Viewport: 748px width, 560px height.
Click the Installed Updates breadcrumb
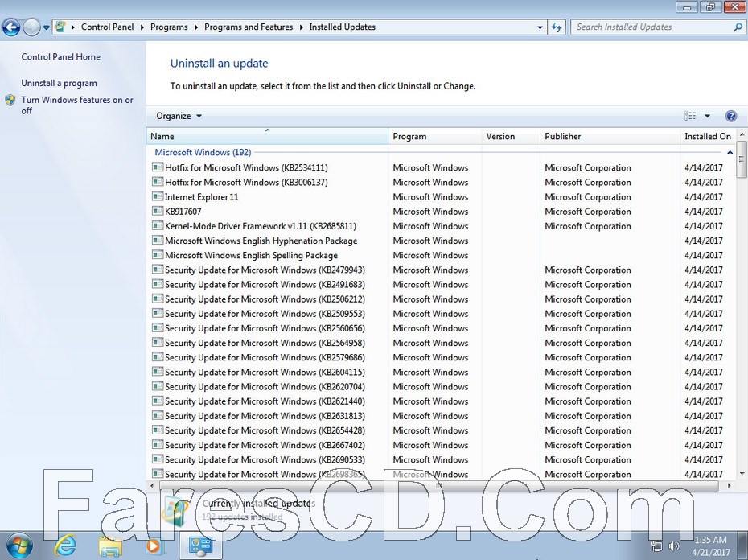point(342,27)
